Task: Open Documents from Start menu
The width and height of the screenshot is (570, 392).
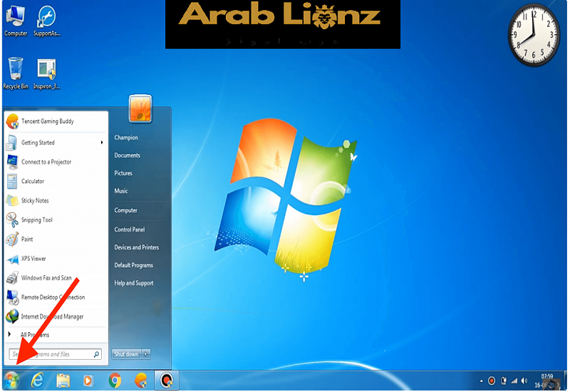Action: click(x=128, y=155)
